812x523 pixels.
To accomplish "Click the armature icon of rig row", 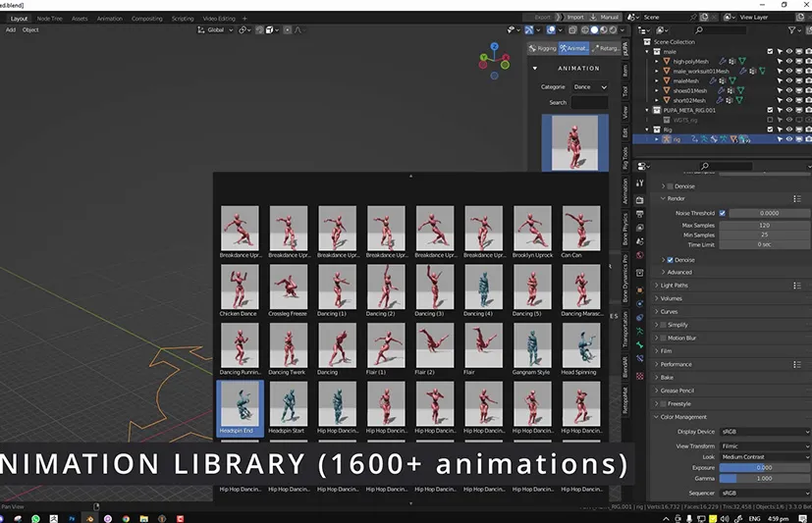I will tap(667, 139).
